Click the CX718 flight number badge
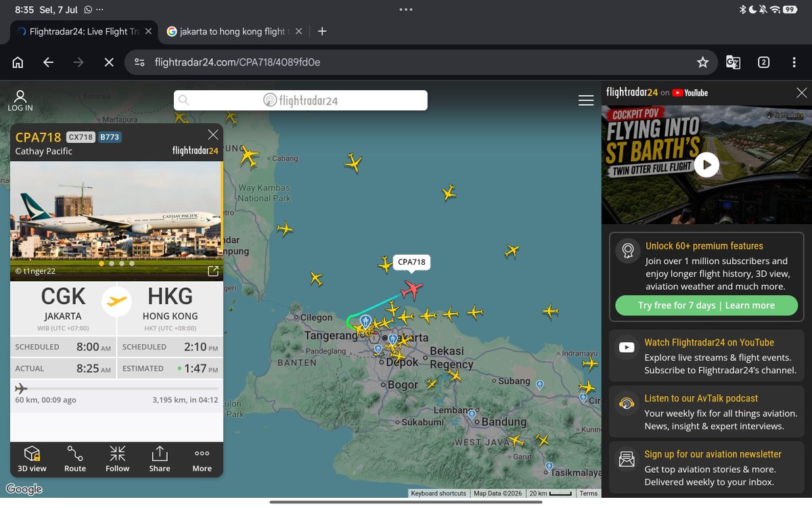Screen dimensions: 812x508 click(81, 137)
